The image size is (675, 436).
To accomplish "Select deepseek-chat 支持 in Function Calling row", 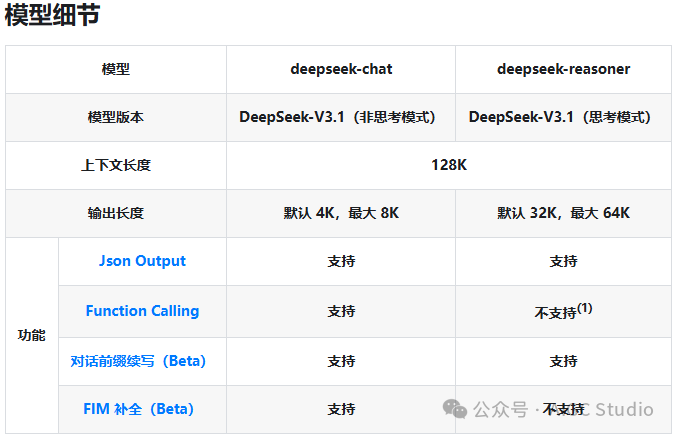I will tap(341, 311).
